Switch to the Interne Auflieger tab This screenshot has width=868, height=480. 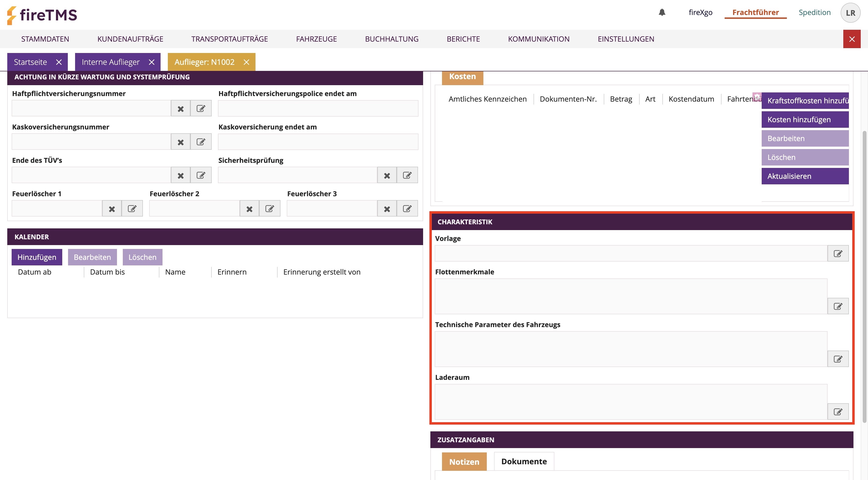tap(110, 62)
